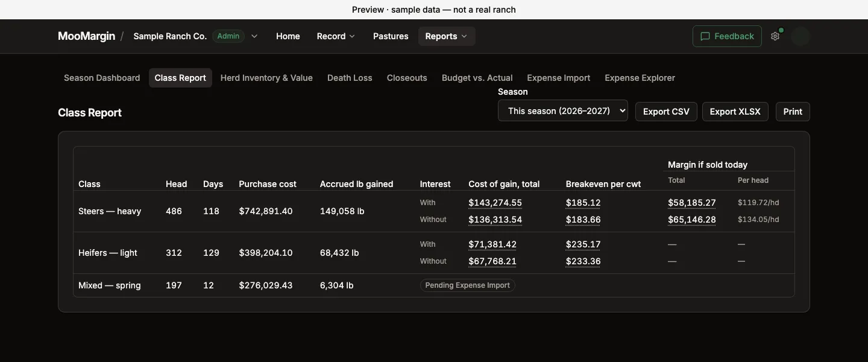Click purchase cost $398,204.10

pyautogui.click(x=266, y=253)
